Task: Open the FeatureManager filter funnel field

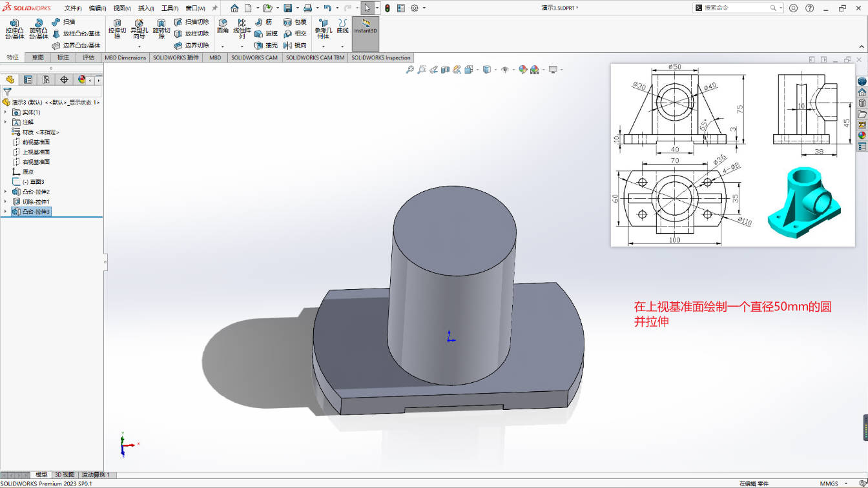Action: pos(52,92)
